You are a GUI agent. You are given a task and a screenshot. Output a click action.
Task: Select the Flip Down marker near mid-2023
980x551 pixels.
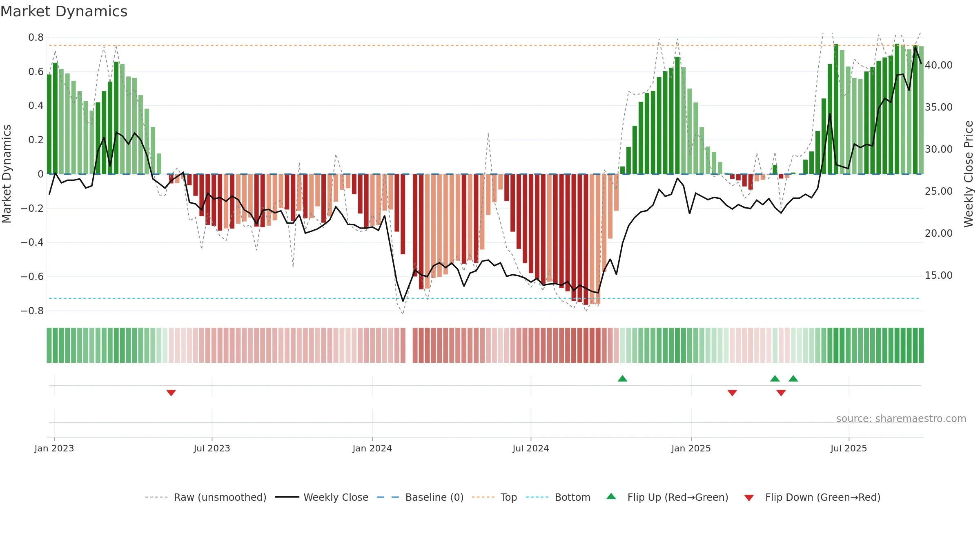coord(171,393)
